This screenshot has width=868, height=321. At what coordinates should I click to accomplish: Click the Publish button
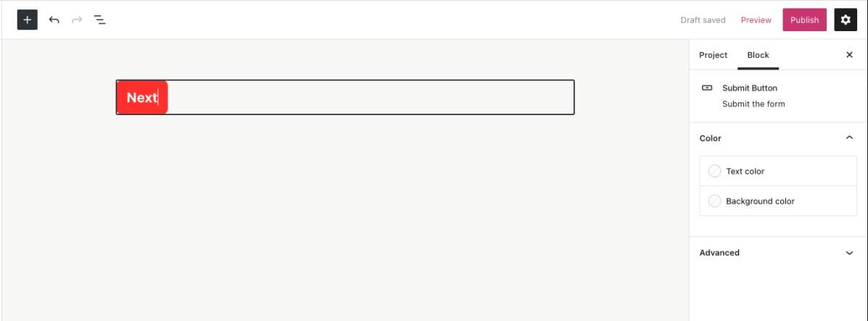804,20
